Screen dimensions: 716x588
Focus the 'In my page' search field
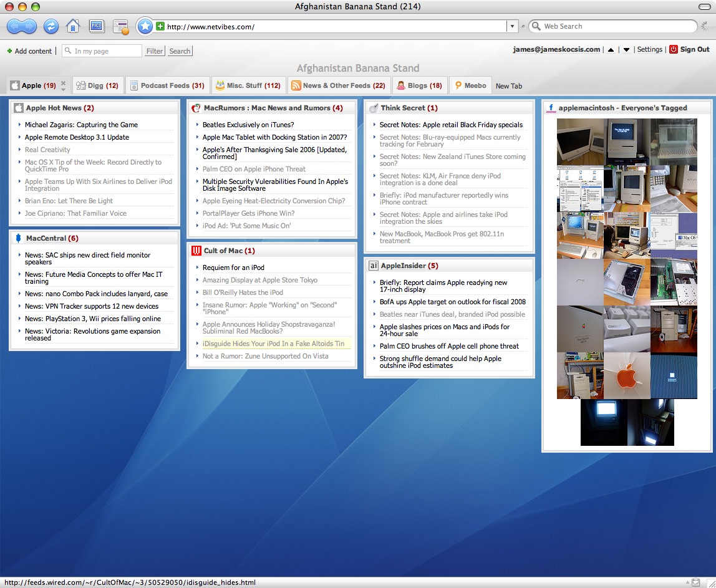pyautogui.click(x=102, y=51)
